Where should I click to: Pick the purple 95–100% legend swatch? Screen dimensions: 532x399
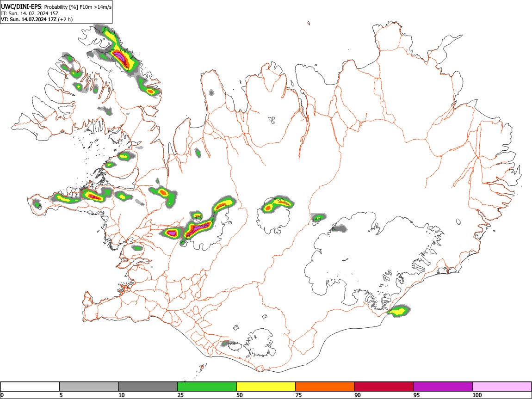pos(443,387)
